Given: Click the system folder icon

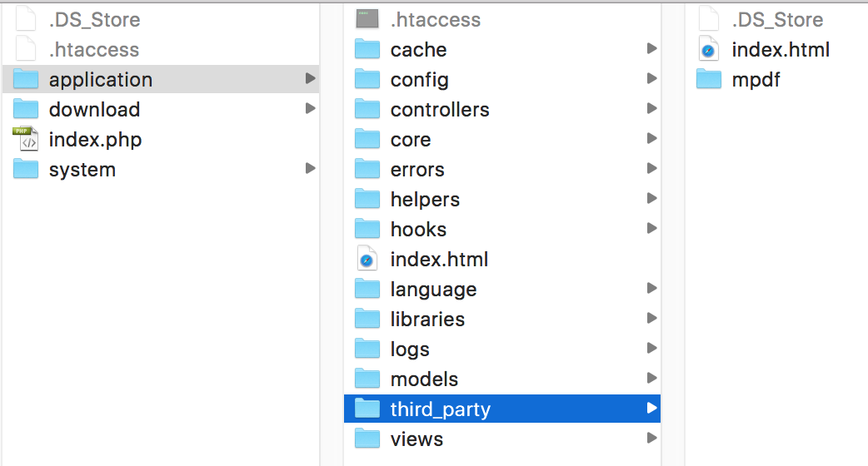Looking at the screenshot, I should click(26, 170).
